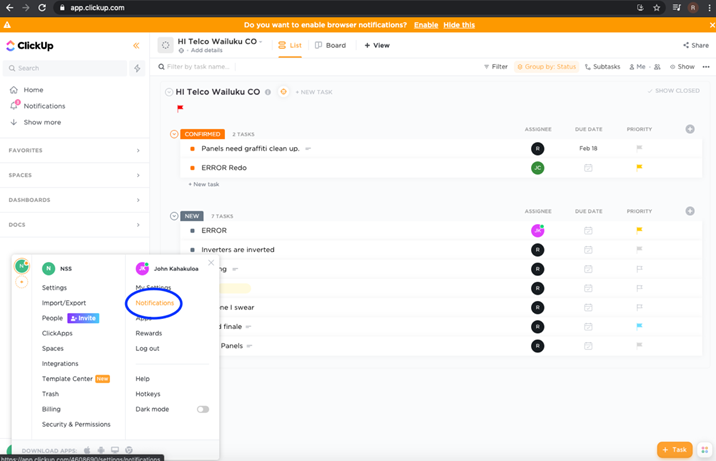Click status square of ERROR task
The width and height of the screenshot is (716, 461).
click(x=192, y=231)
